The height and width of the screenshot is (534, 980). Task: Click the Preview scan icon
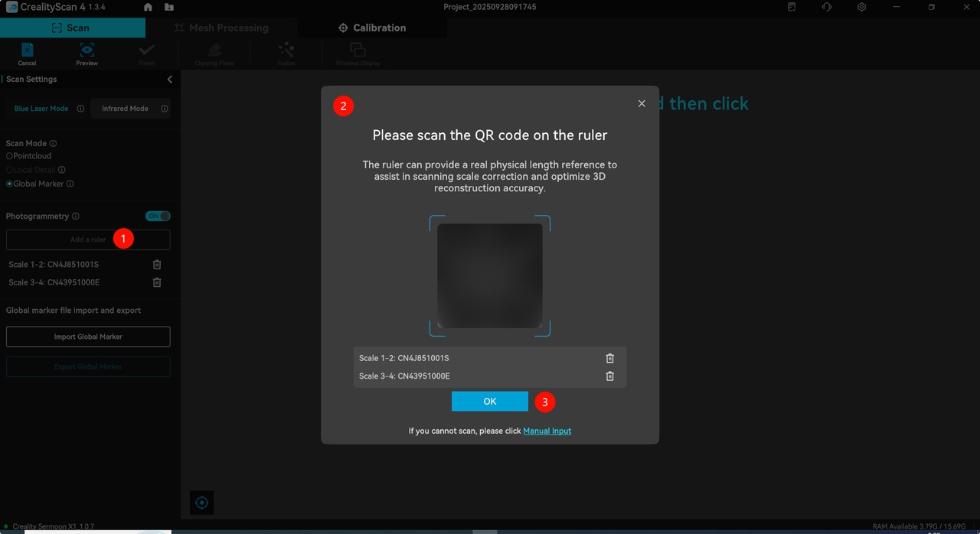87,54
